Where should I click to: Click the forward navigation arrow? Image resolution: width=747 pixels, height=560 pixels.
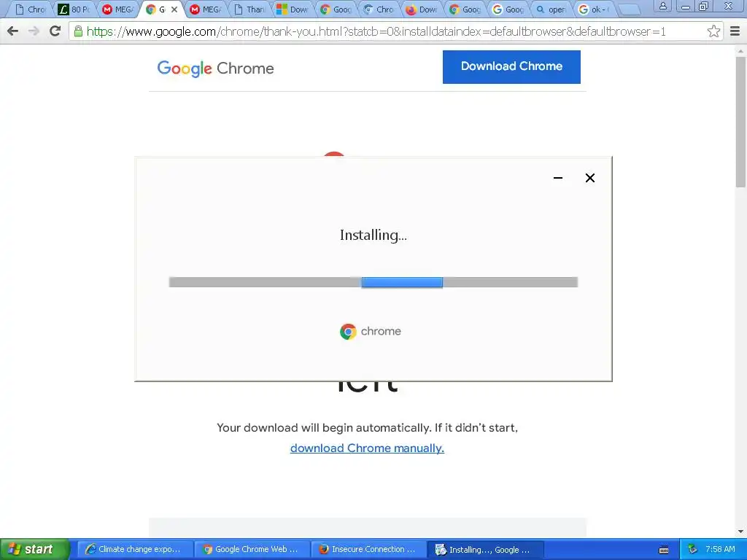click(34, 31)
